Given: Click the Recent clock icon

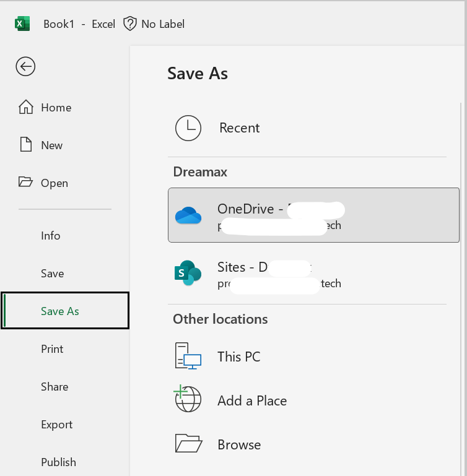Looking at the screenshot, I should pos(188,128).
